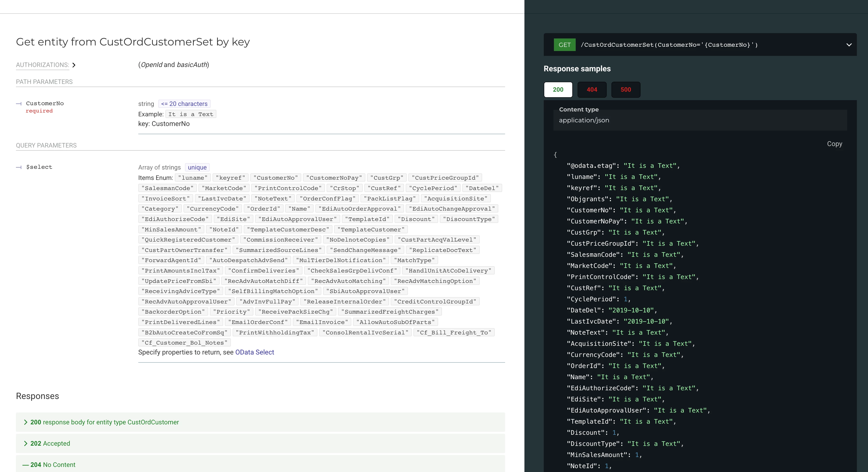The image size is (868, 472).
Task: Click the CustomerNo path parameter name
Action: tap(45, 103)
